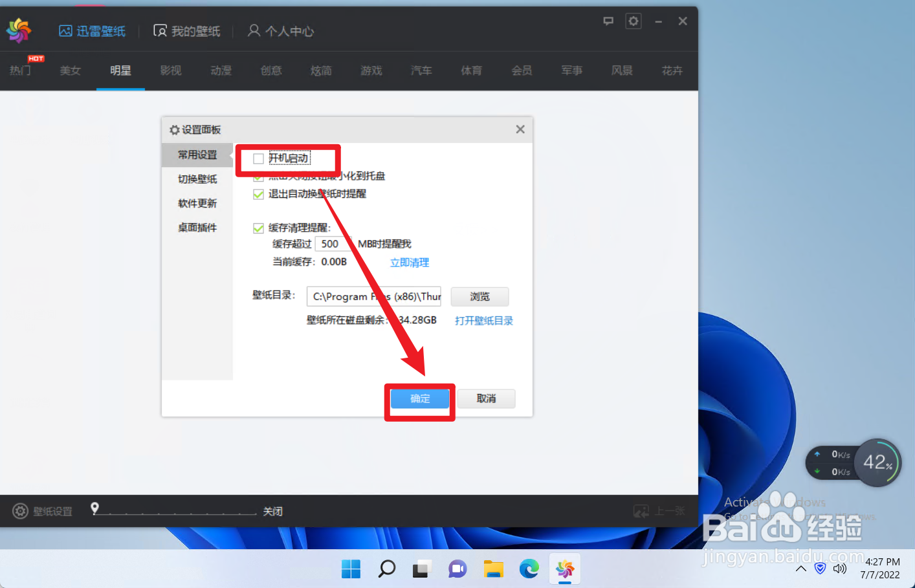915x588 pixels.
Task: Open 壁纸设置 at bottom bar
Action: point(43,511)
